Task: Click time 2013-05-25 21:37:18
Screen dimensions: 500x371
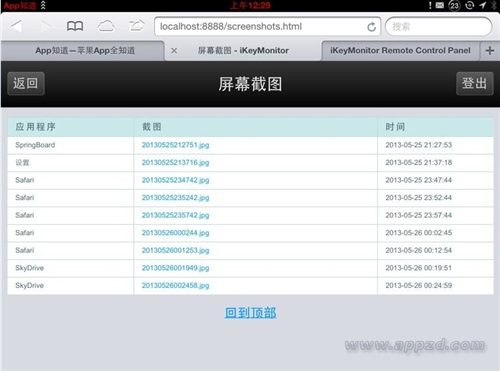Action: (x=419, y=163)
